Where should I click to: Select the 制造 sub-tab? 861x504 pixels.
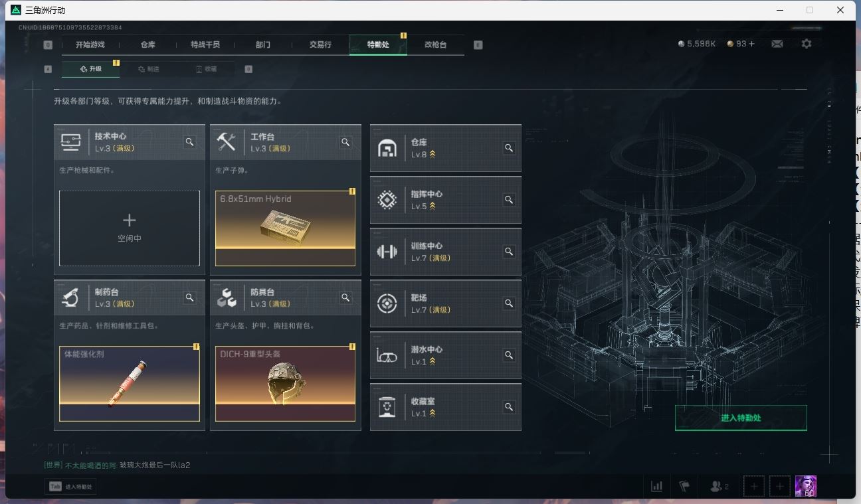149,69
